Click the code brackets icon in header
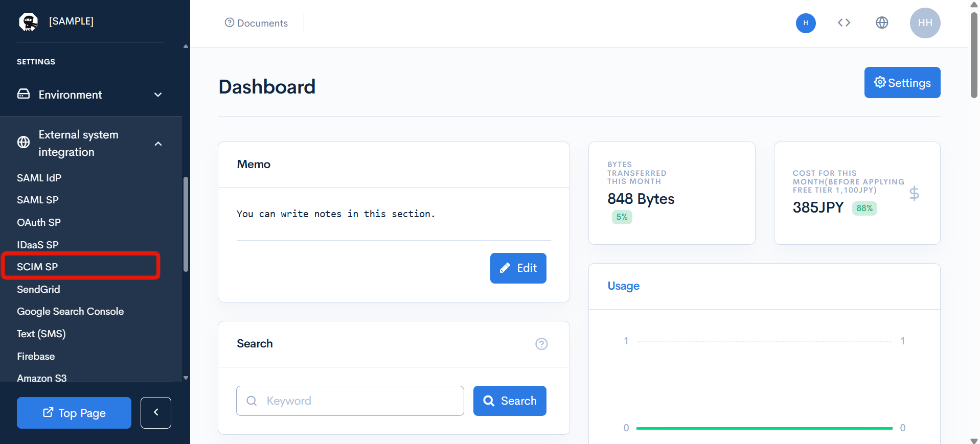The width and height of the screenshot is (980, 444). tap(844, 23)
